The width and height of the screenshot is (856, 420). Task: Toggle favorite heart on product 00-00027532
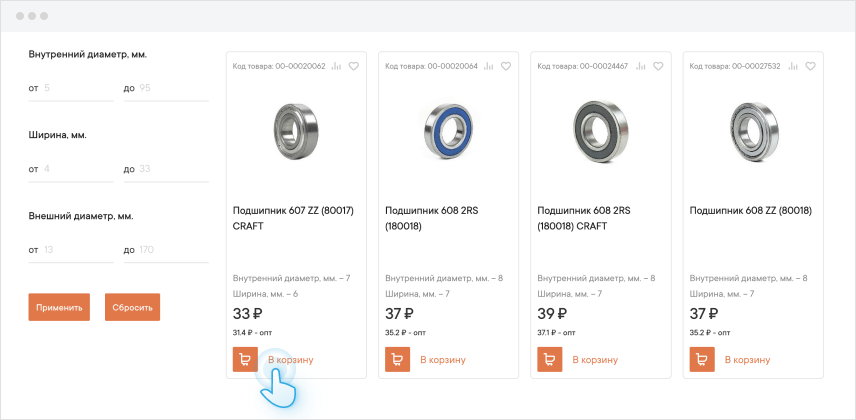[x=811, y=66]
